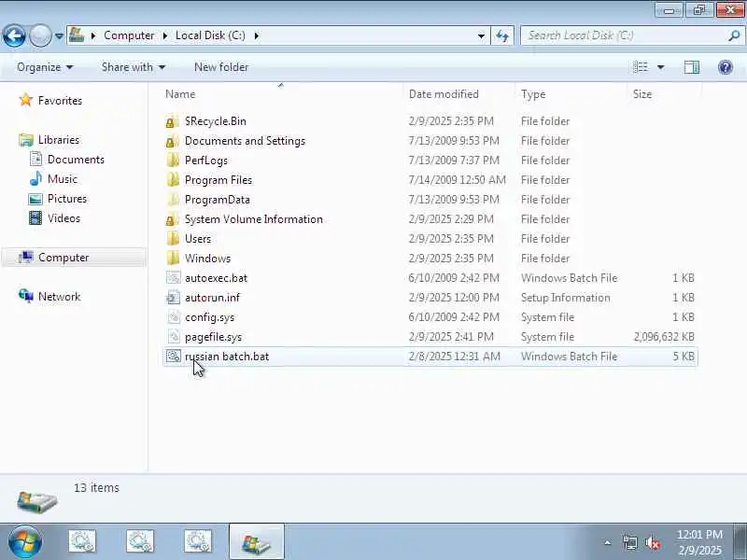Click the 7/14/2009 12:50 AM date cell
747x560 pixels.
click(x=457, y=180)
